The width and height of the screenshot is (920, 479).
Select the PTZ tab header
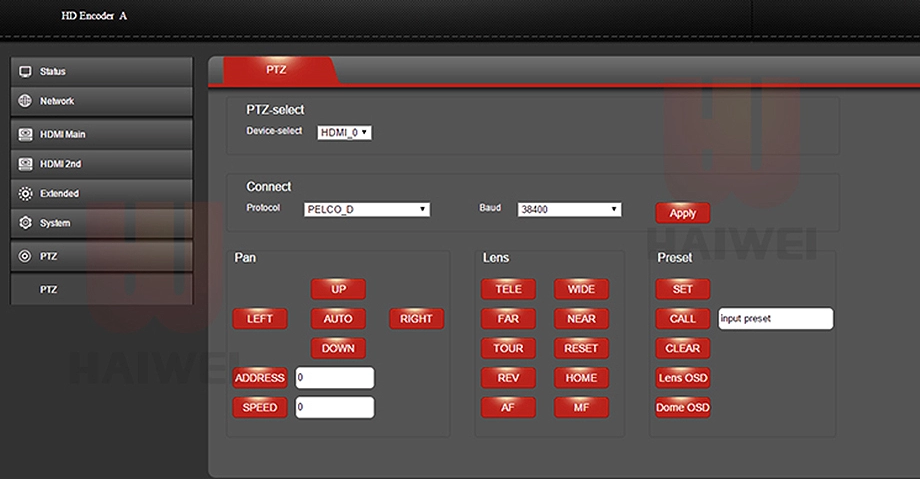point(276,71)
